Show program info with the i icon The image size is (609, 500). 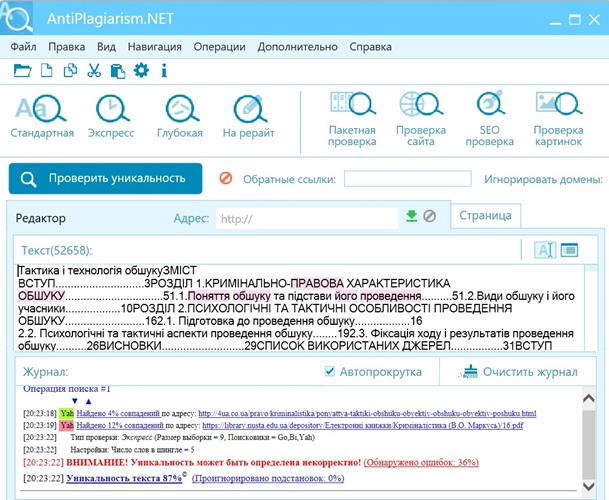pos(164,71)
